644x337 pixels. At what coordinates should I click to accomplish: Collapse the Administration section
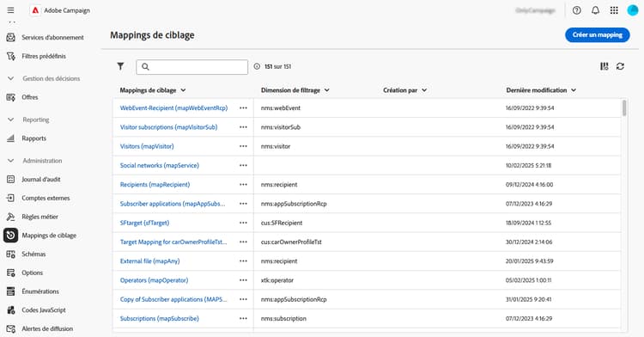pyautogui.click(x=10, y=161)
